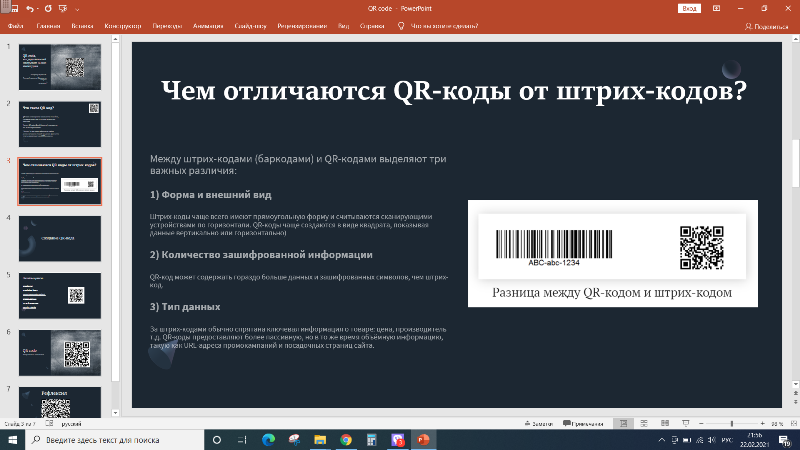Click the Windows taskbar search box

click(x=114, y=440)
